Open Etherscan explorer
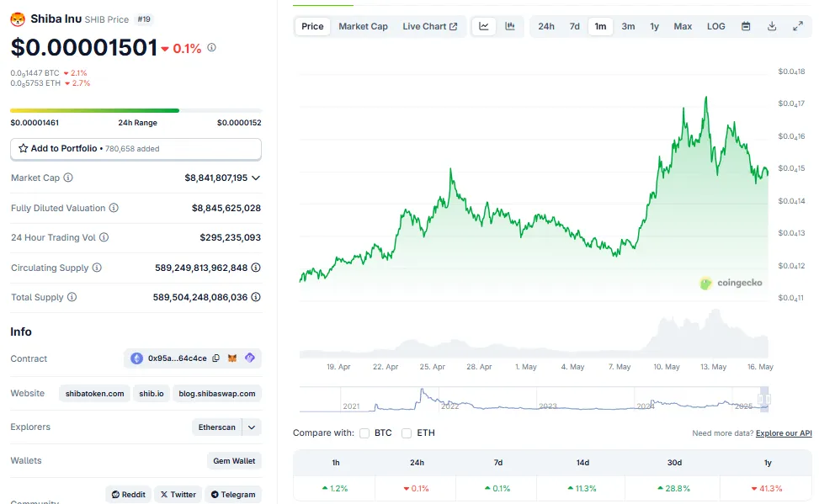Viewport: 819px width, 504px height. coord(217,427)
